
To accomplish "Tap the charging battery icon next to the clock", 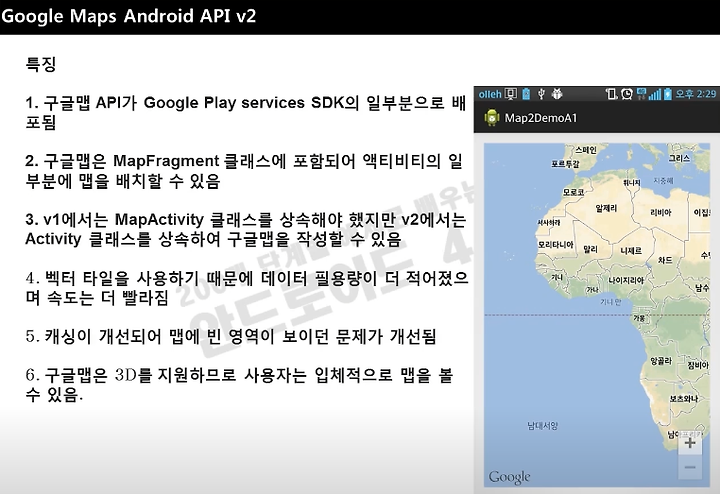I will tap(668, 94).
